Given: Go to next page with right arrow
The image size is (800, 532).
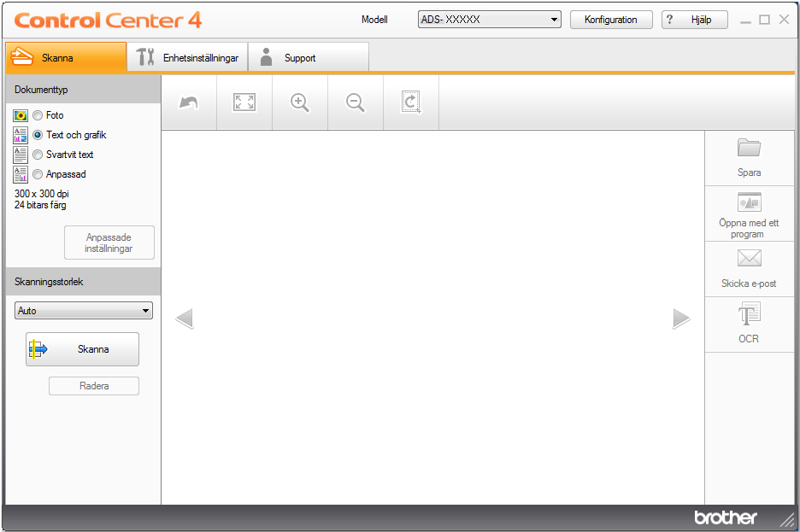Looking at the screenshot, I should click(681, 319).
